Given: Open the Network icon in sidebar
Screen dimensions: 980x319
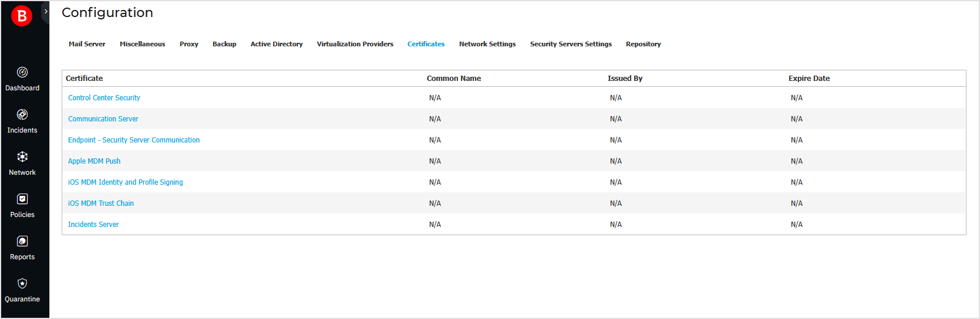Looking at the screenshot, I should tap(22, 157).
